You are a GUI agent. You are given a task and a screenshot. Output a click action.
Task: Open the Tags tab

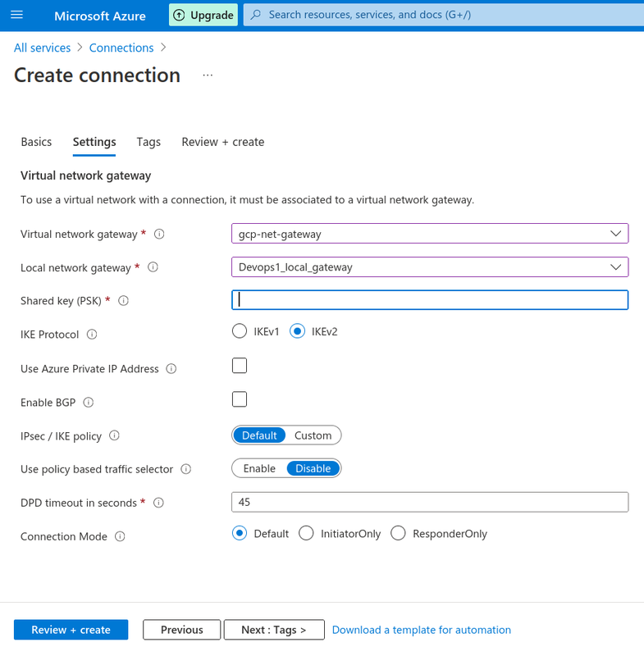(148, 142)
